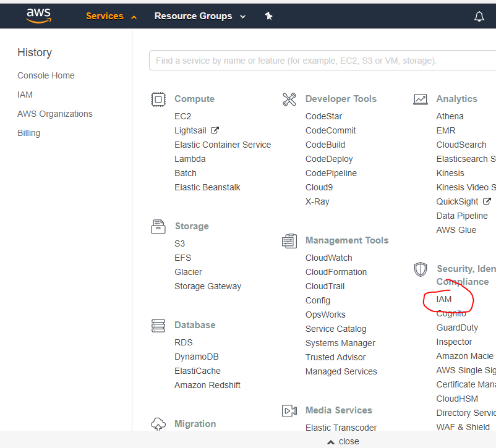Open the Batch service
The image size is (496, 448).
click(186, 173)
